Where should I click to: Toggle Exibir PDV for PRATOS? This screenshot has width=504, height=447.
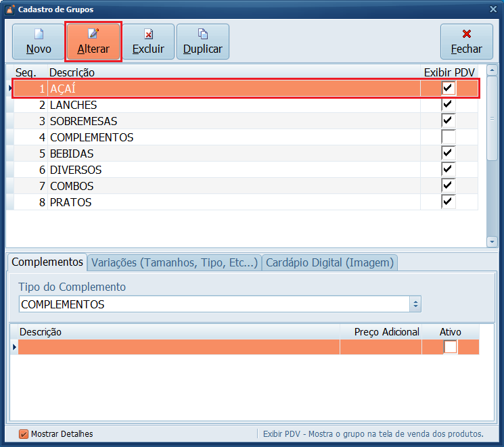[x=448, y=202]
